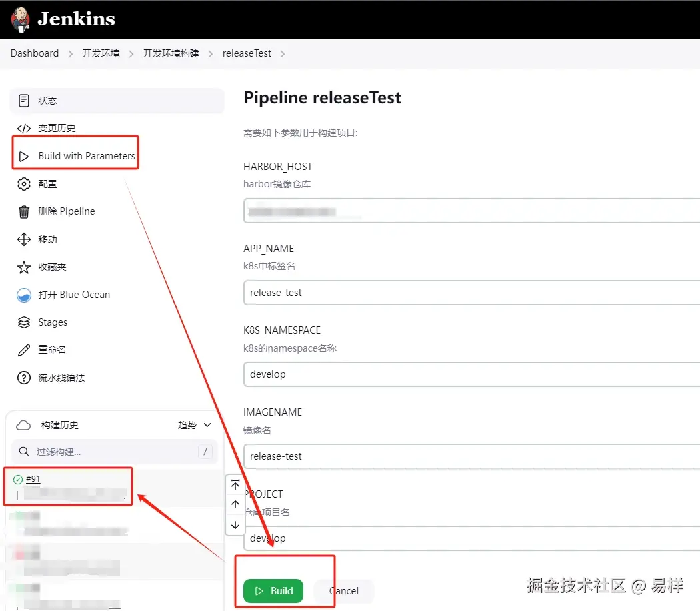Click the IMAGENAME field with release-test
This screenshot has width=700, height=611.
tap(471, 456)
